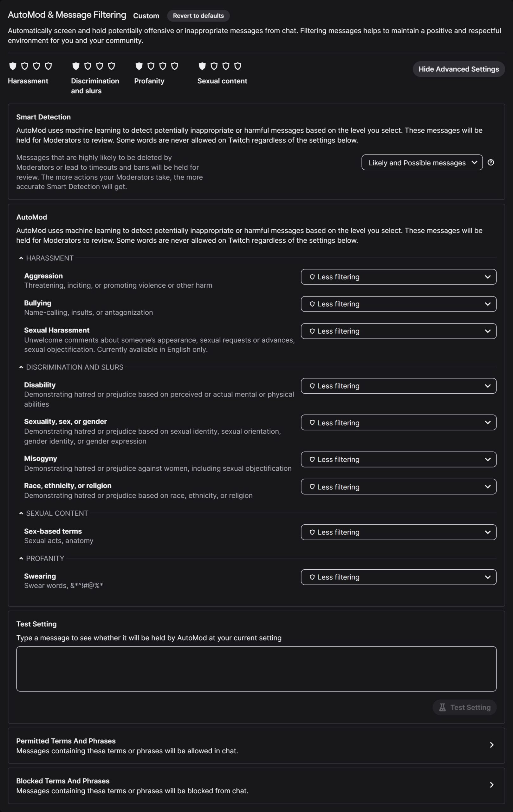
Task: Open the Swearing filtering dropdown
Action: click(399, 577)
